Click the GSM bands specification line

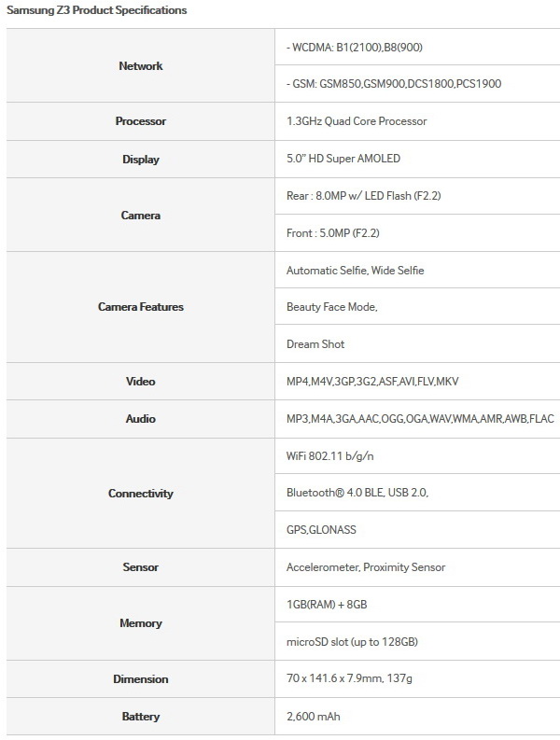coord(393,84)
